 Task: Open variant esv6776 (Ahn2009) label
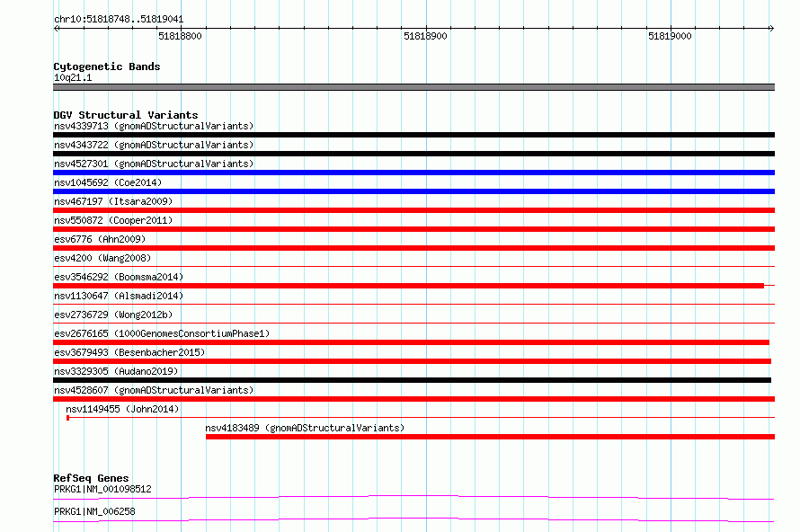point(100,239)
